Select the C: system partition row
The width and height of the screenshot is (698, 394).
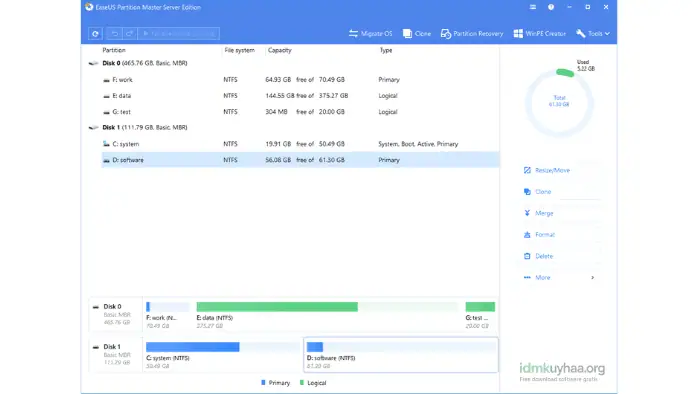click(300, 144)
